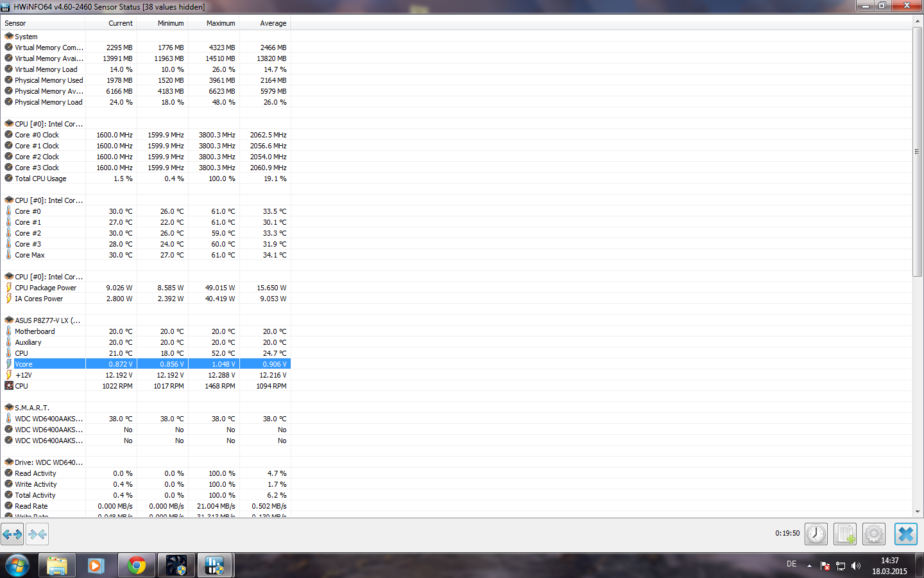Viewport: 924px width, 578px height.
Task: Click the lightning icon next to Vcore
Action: [9, 364]
